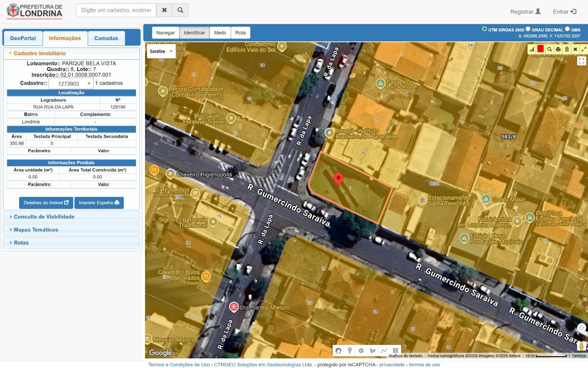Click the magnifier icon in map toolbar

point(549,49)
